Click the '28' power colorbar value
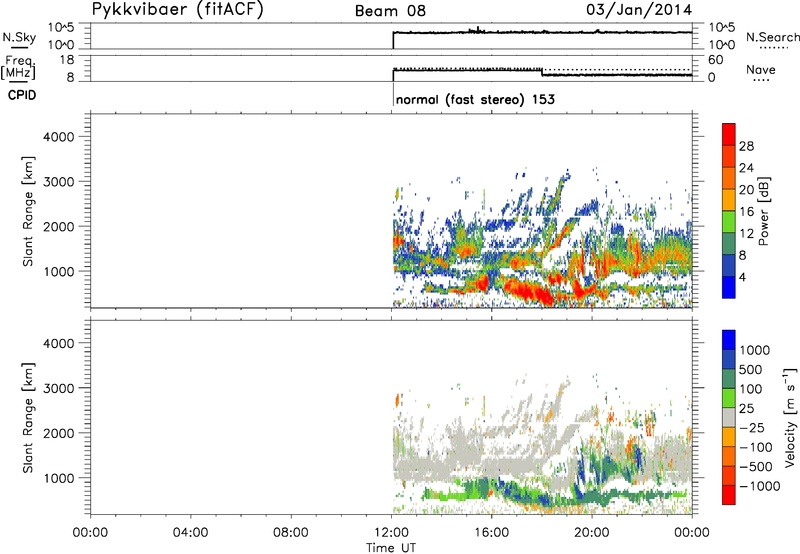This screenshot has width=800, height=554. click(746, 146)
